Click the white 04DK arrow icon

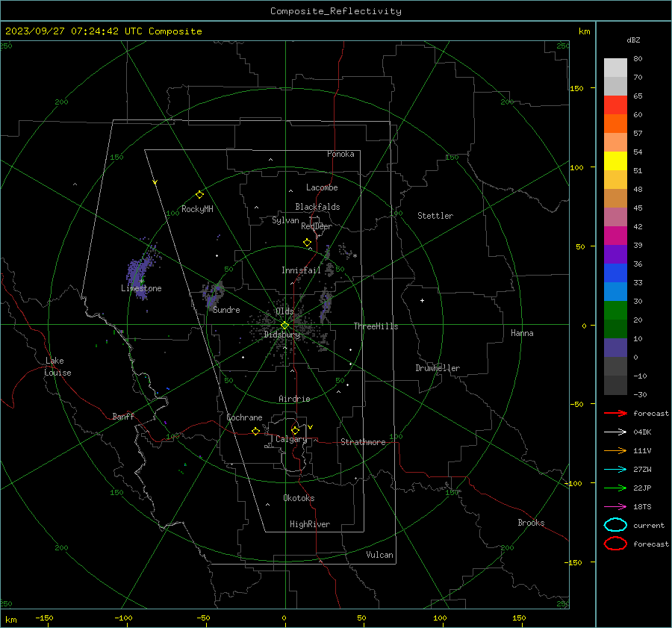(x=615, y=432)
